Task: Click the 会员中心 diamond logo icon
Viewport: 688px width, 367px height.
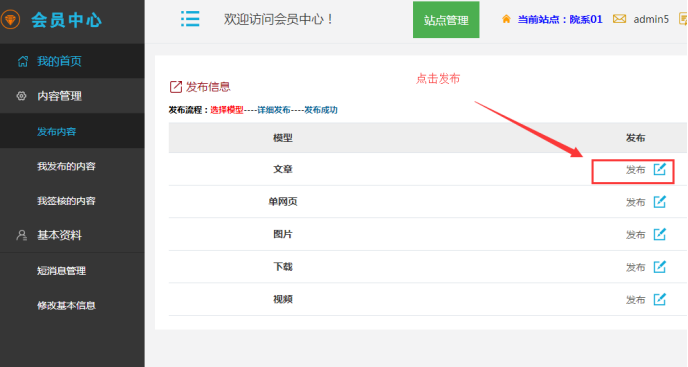Action: pyautogui.click(x=10, y=20)
